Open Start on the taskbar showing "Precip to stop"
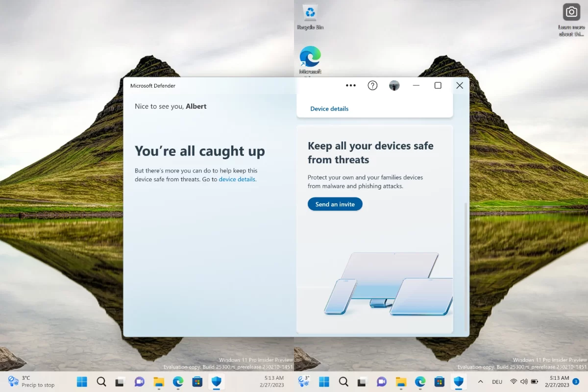This screenshot has height=392, width=588. [82, 382]
